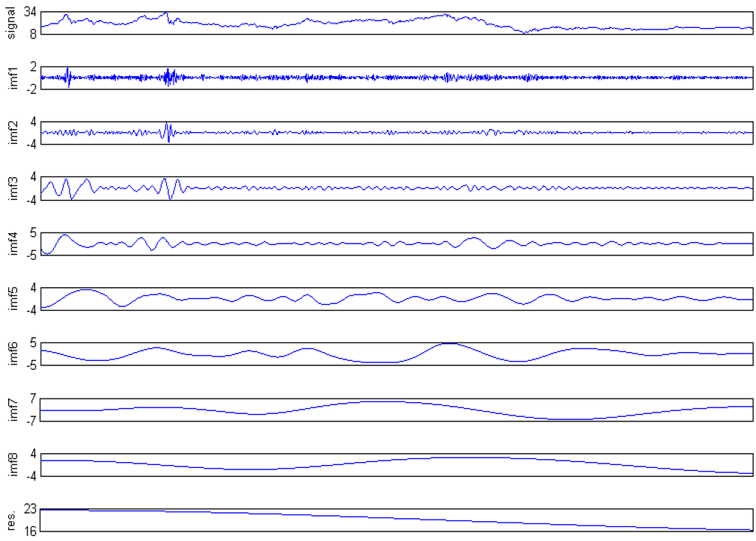The height and width of the screenshot is (541, 756).
Task: Click the imf6 subplot waveform
Action: pyautogui.click(x=396, y=354)
